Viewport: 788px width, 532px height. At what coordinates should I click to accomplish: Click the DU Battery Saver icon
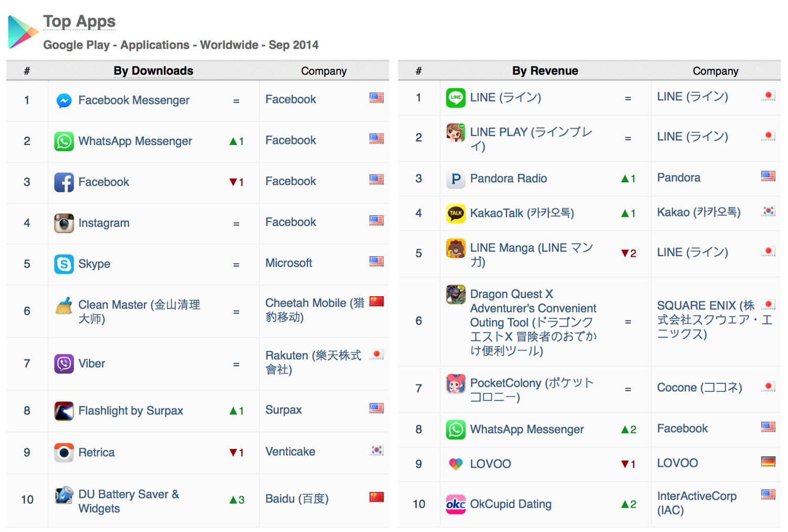pyautogui.click(x=64, y=495)
